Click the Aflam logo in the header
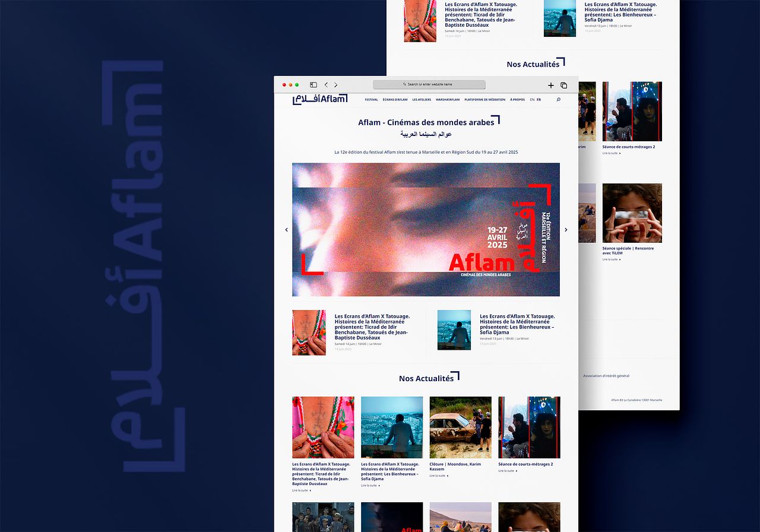The width and height of the screenshot is (760, 532). coord(319,99)
